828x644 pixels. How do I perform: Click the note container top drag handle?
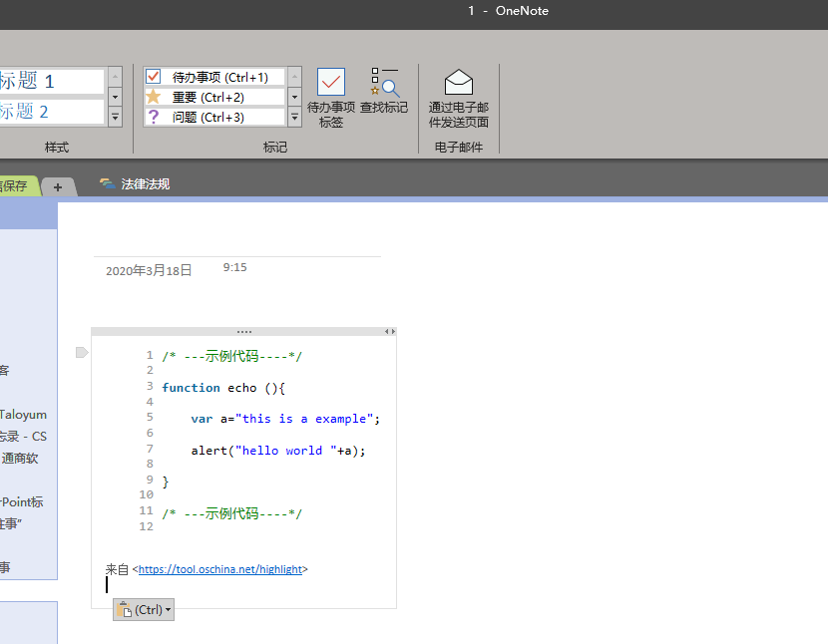point(243,331)
